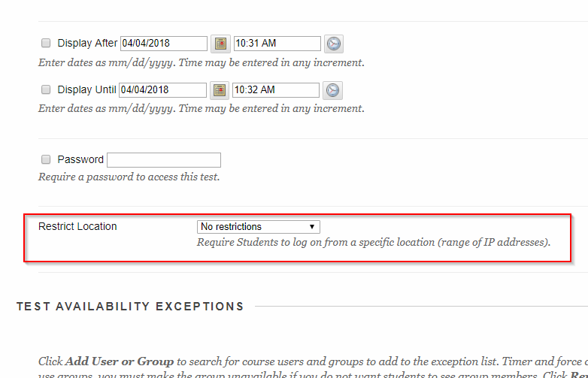Click the Display After date field
Image resolution: width=588 pixels, height=378 pixels.
coord(163,44)
